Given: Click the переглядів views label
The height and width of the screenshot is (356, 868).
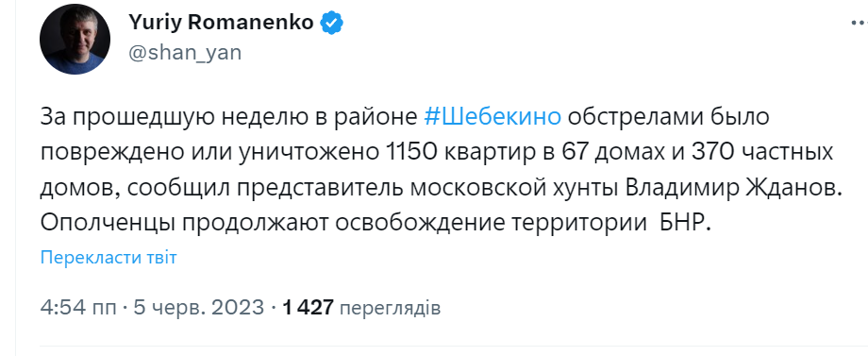Looking at the screenshot, I should tap(391, 308).
